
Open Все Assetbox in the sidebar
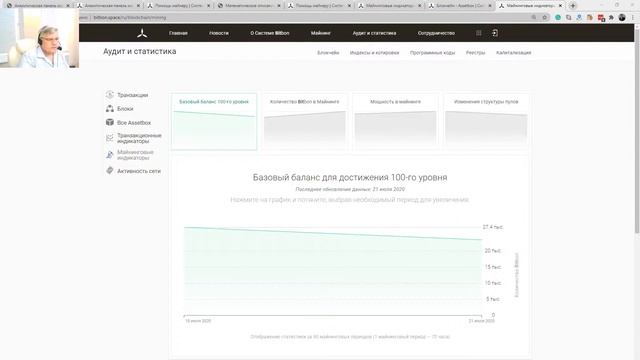(134, 123)
